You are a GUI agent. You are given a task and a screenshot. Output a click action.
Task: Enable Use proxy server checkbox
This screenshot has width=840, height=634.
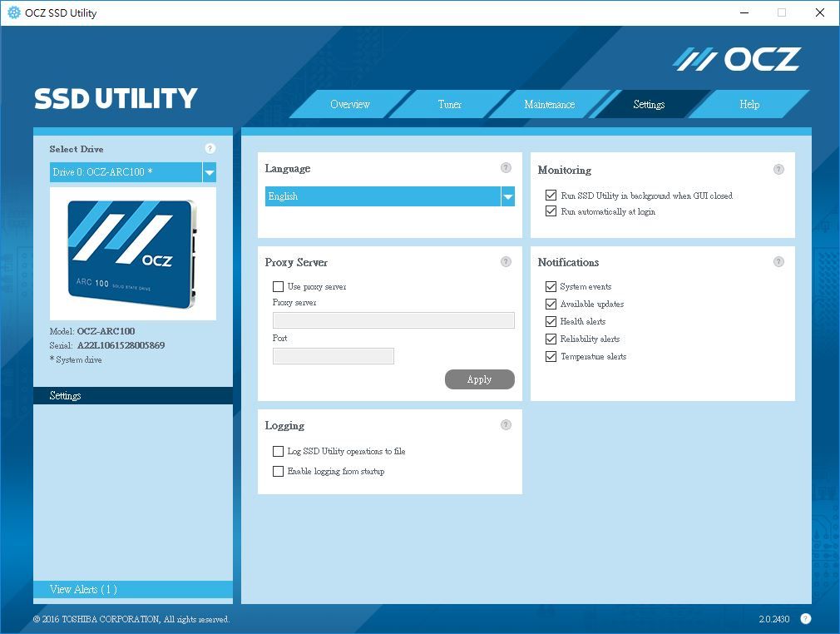(278, 286)
